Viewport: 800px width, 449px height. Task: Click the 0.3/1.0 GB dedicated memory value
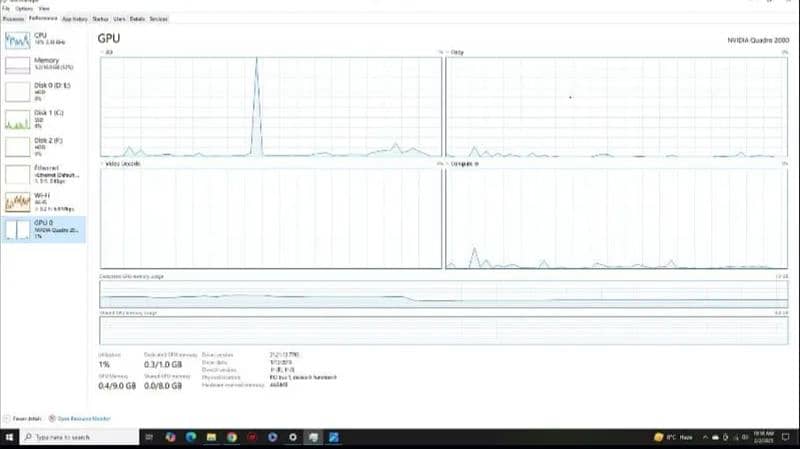163,364
